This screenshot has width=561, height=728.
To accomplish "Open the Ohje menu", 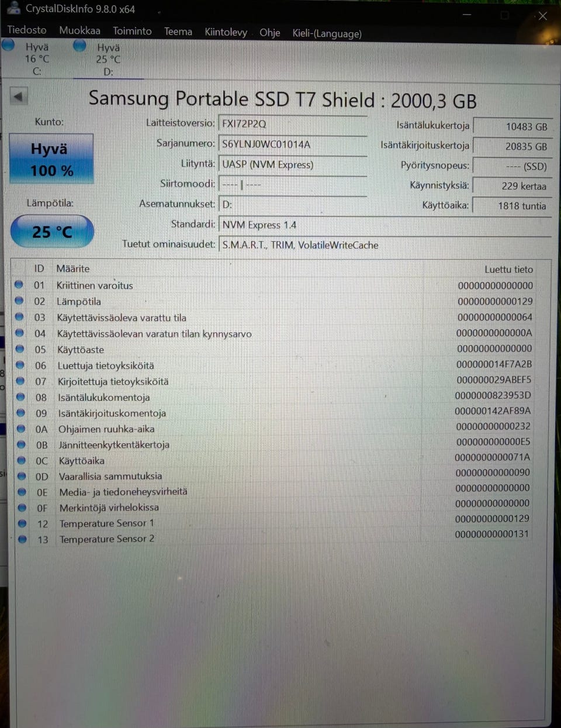I will [270, 33].
